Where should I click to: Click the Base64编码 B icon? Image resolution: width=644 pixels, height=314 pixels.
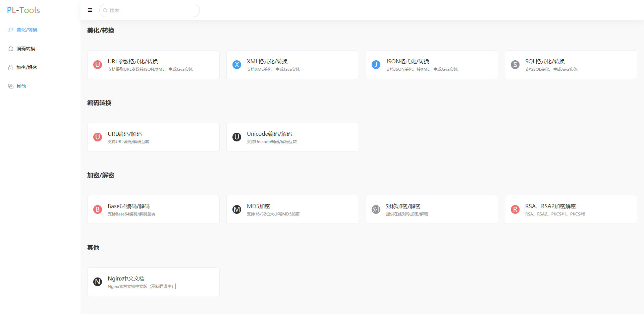point(97,209)
